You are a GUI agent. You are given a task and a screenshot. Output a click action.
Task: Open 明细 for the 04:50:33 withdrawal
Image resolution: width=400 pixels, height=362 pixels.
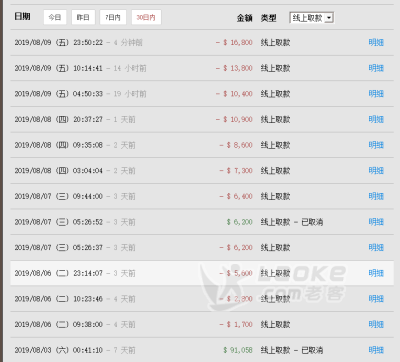[x=376, y=94]
